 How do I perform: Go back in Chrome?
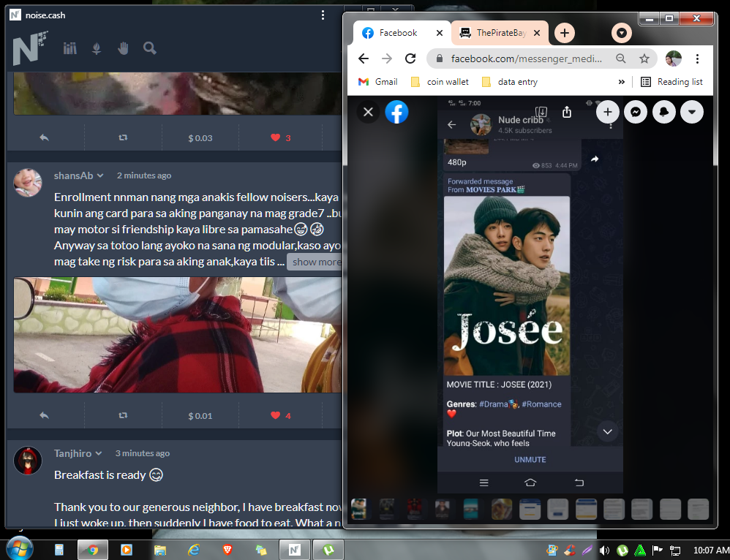[364, 58]
